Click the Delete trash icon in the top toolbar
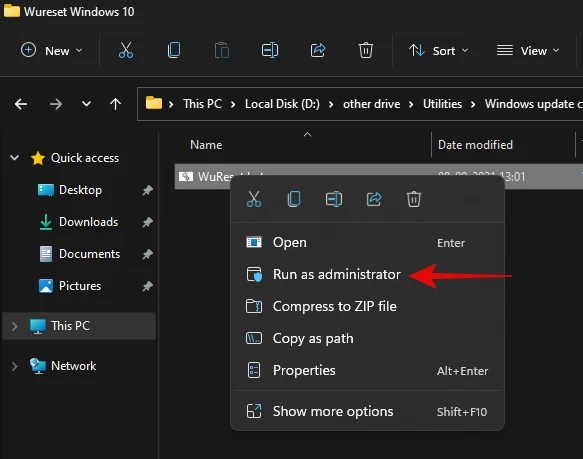Viewport: 583px width, 459px height. [365, 50]
